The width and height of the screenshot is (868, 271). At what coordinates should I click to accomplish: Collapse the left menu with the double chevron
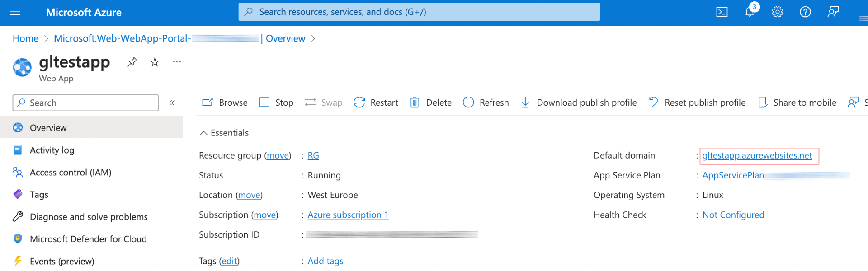(172, 103)
